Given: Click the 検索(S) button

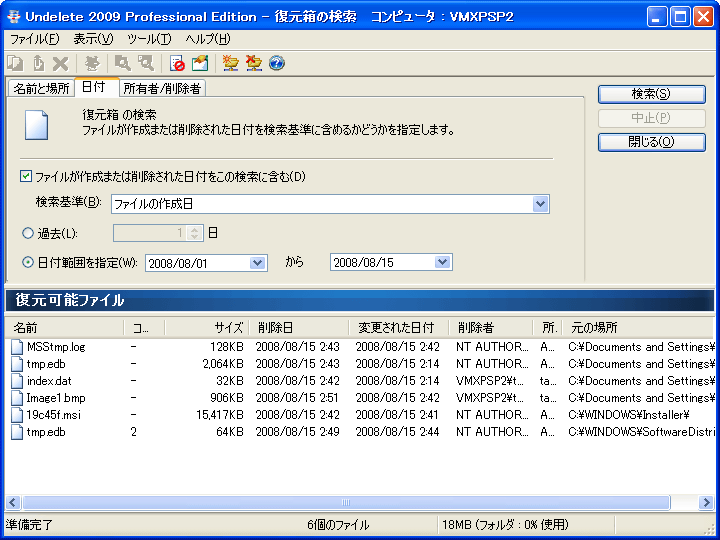Looking at the screenshot, I should coord(652,94).
